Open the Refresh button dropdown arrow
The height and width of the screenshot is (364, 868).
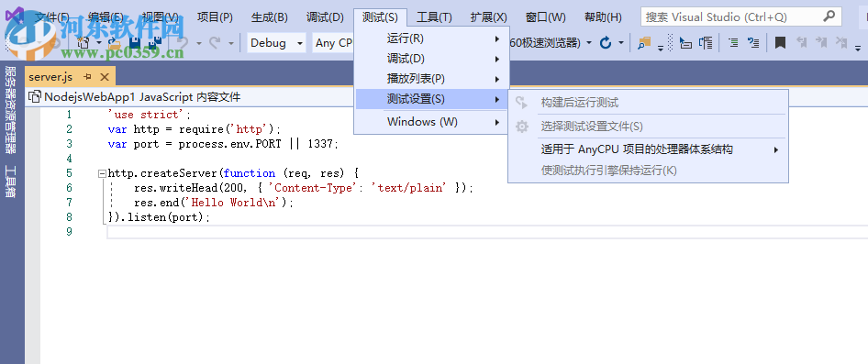(x=621, y=42)
